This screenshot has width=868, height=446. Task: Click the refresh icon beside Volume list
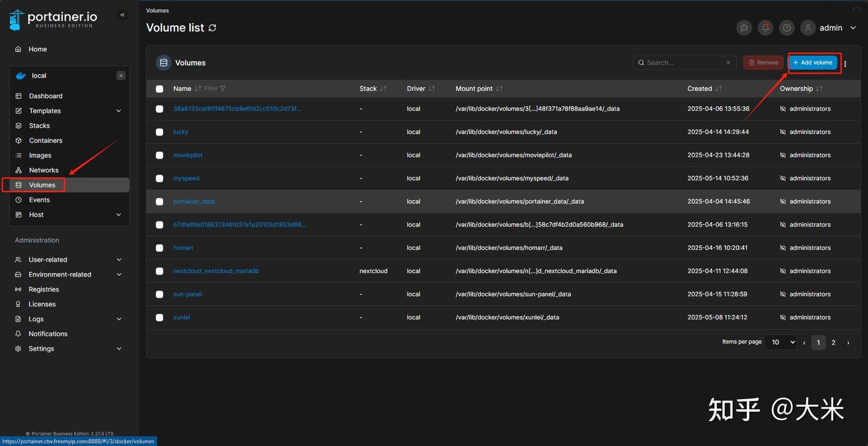point(212,28)
